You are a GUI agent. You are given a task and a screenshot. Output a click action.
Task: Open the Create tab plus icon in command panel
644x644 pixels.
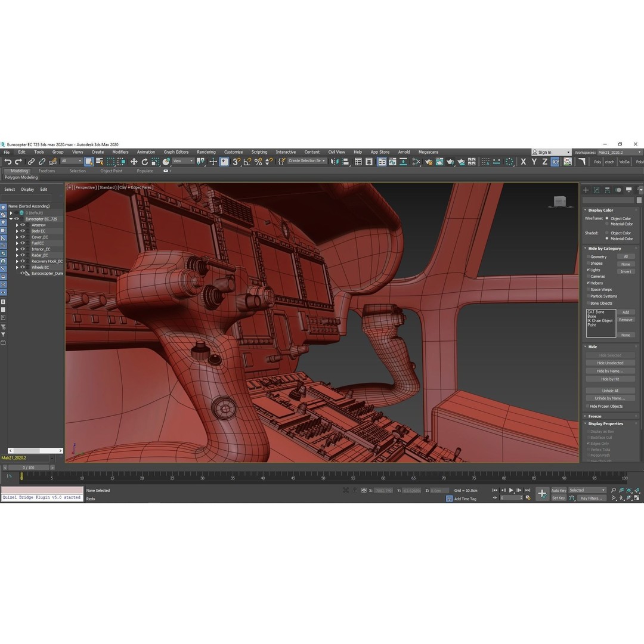[586, 190]
